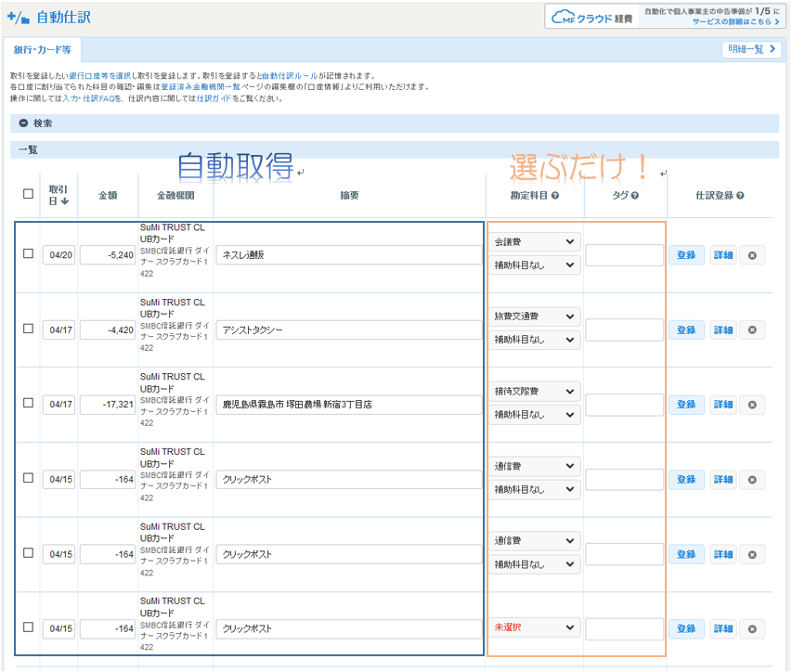The width and height of the screenshot is (792, 672).
Task: Toggle the select-all checkbox in header
Action: click(28, 194)
